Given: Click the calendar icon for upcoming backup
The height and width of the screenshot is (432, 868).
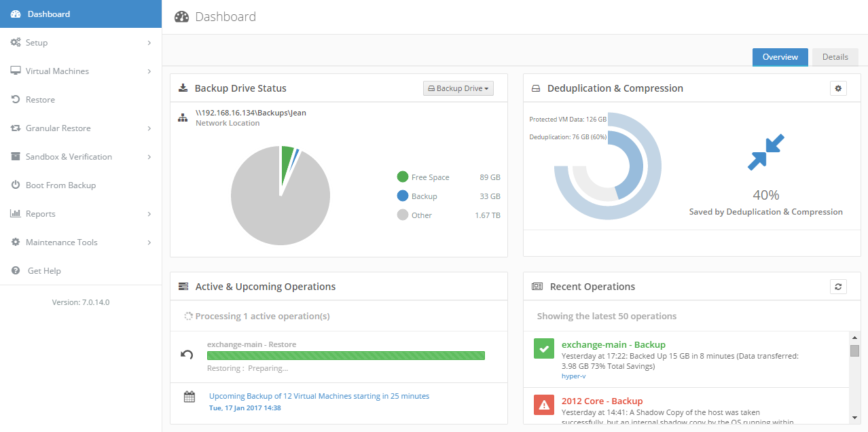Looking at the screenshot, I should tap(189, 397).
